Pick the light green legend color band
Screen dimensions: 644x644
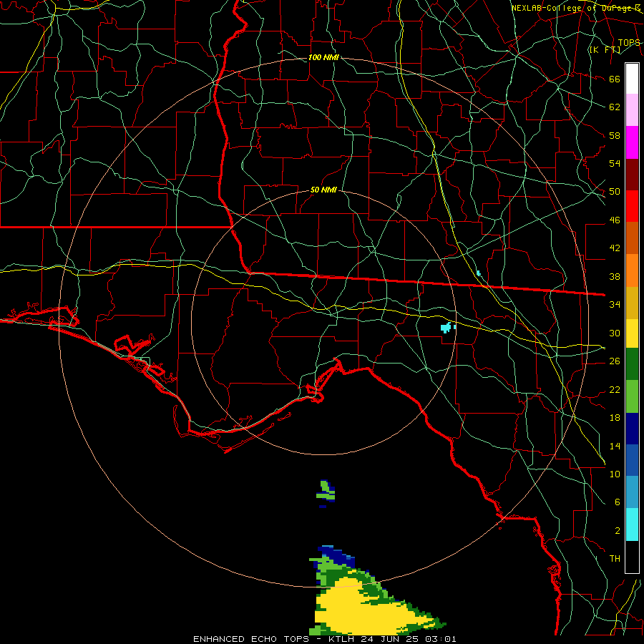632,396
